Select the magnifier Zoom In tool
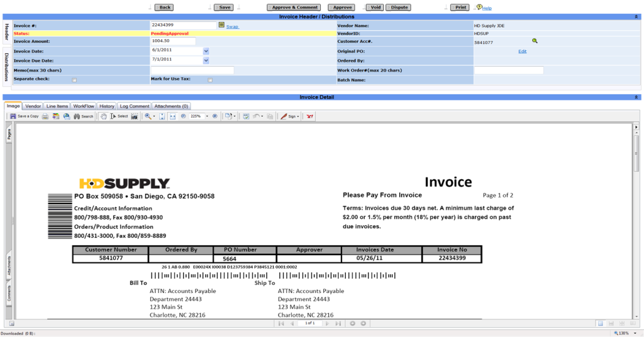The width and height of the screenshot is (644, 337). coord(148,116)
